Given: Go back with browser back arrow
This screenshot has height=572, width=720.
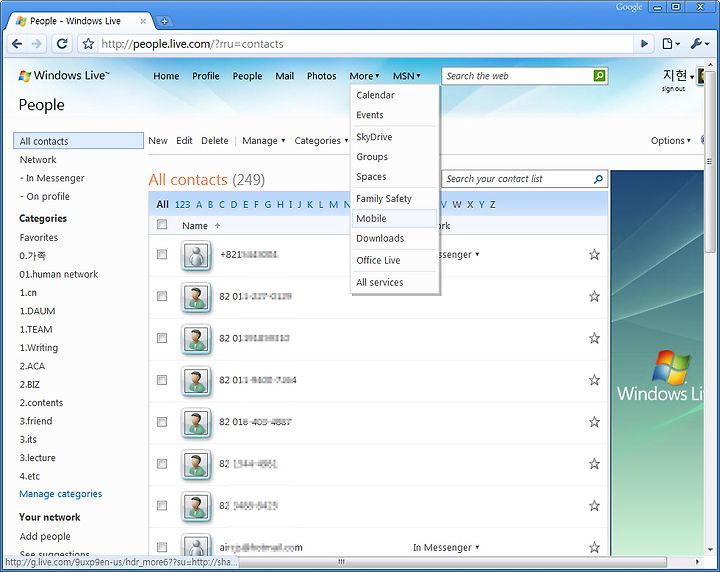Looking at the screenshot, I should (x=17, y=44).
